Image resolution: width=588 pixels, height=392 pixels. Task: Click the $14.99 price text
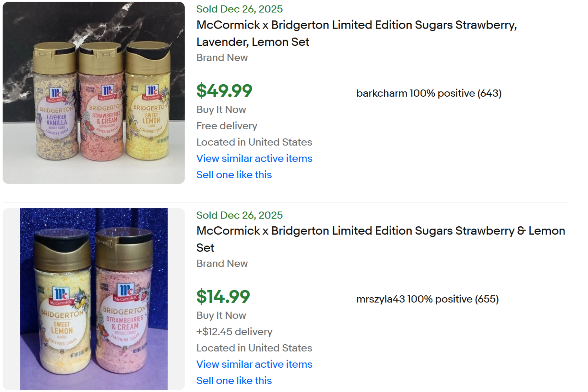click(x=222, y=296)
